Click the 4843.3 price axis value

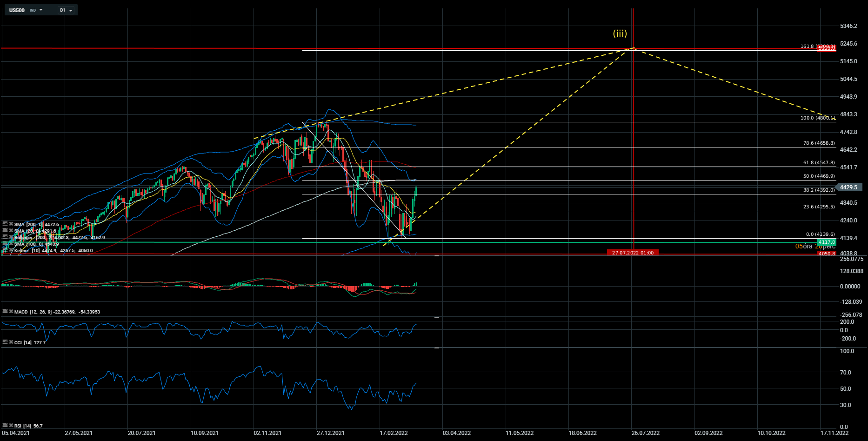(848, 114)
